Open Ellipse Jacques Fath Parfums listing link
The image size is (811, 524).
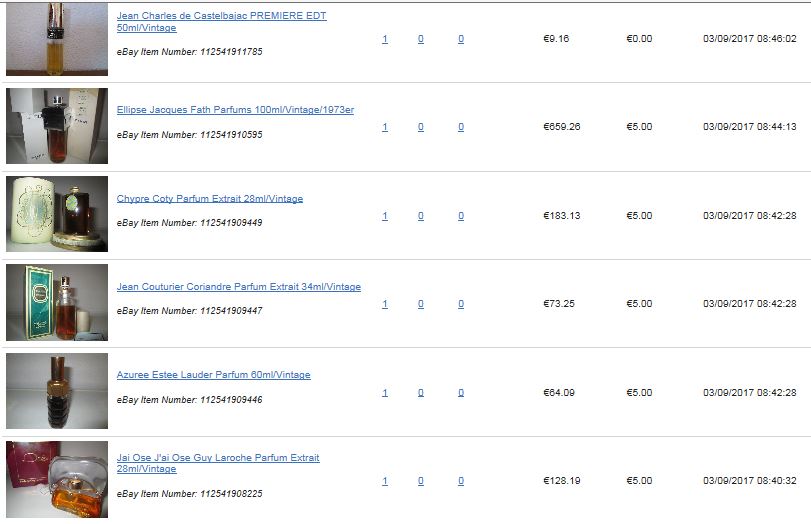[x=235, y=110]
